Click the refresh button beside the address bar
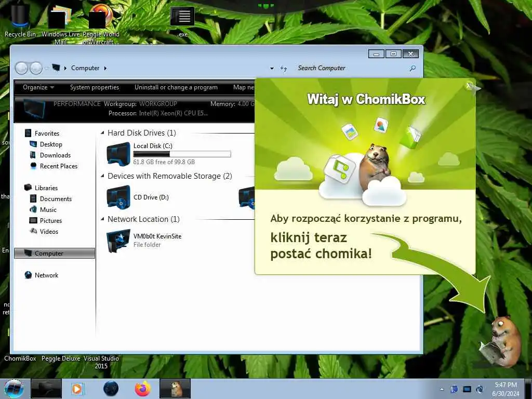This screenshot has height=399, width=532. [284, 68]
